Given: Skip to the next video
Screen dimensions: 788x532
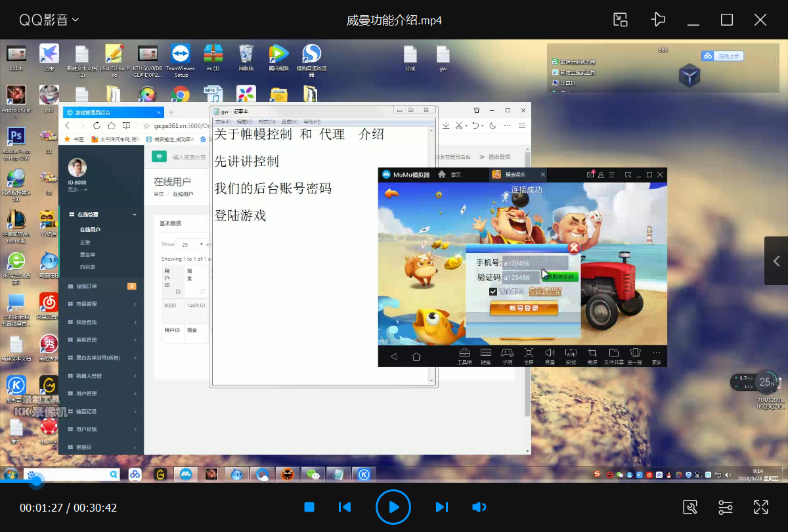Looking at the screenshot, I should tap(442, 507).
